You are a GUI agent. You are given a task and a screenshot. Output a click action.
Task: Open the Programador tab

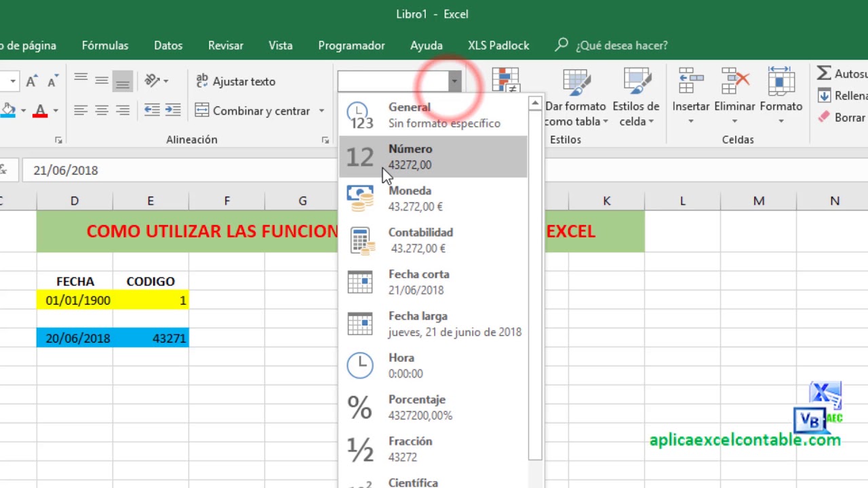(351, 45)
